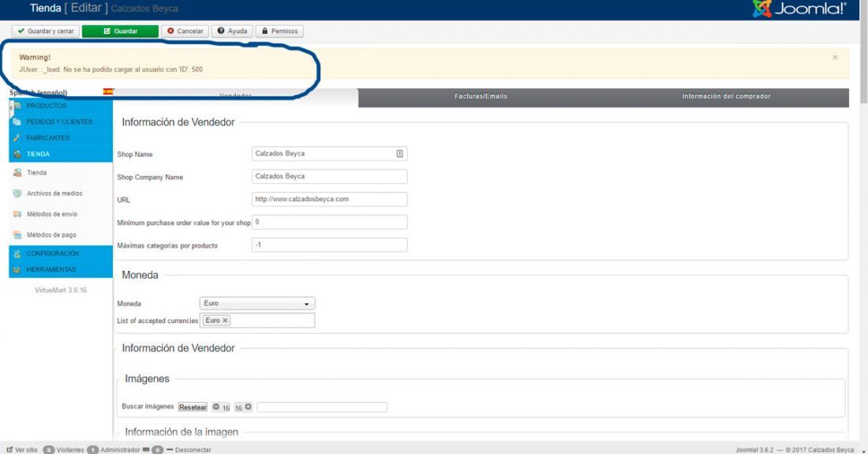This screenshot has width=868, height=454.
Task: Remove the Euro tag from accepted currencies
Action: [x=226, y=321]
